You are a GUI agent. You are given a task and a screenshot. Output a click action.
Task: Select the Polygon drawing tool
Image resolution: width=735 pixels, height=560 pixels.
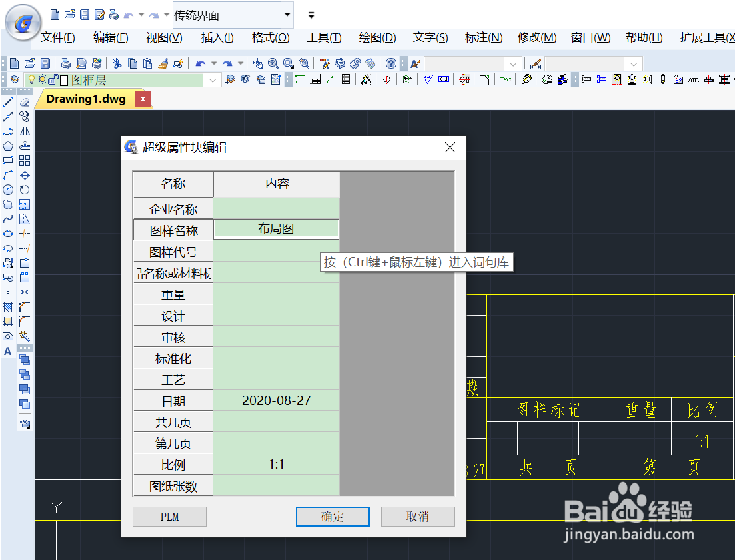click(x=8, y=146)
